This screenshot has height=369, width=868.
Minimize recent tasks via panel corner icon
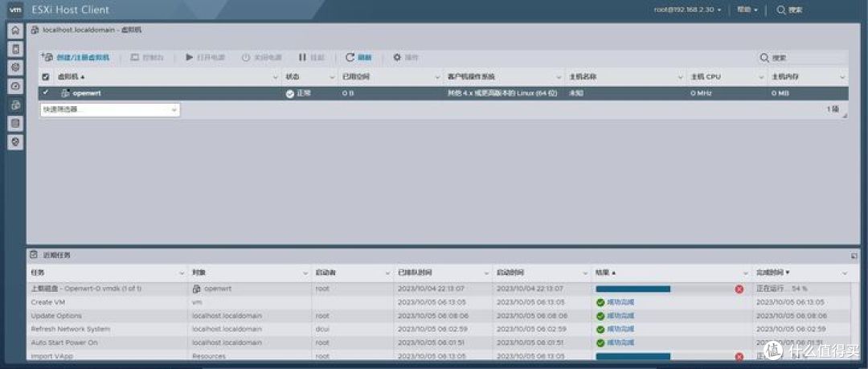tap(854, 256)
